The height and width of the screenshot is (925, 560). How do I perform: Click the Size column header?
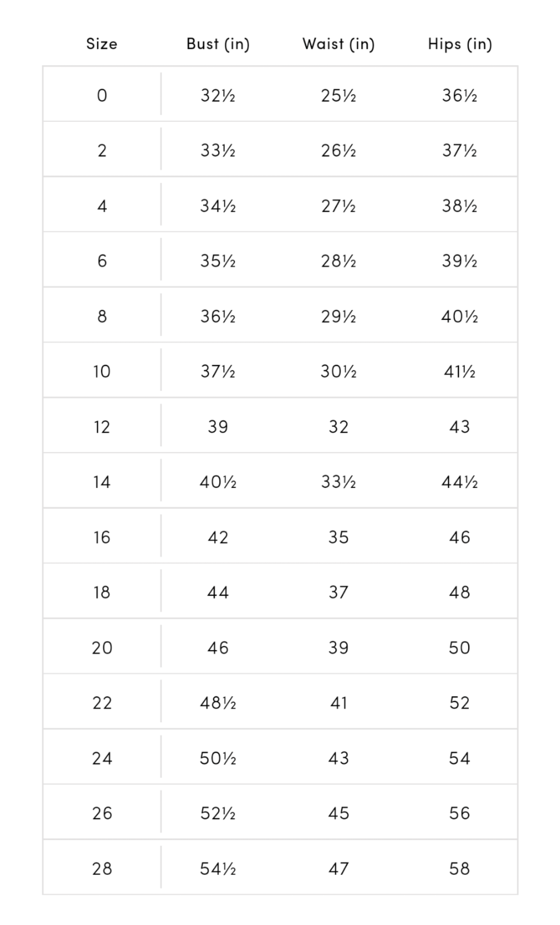pyautogui.click(x=102, y=44)
